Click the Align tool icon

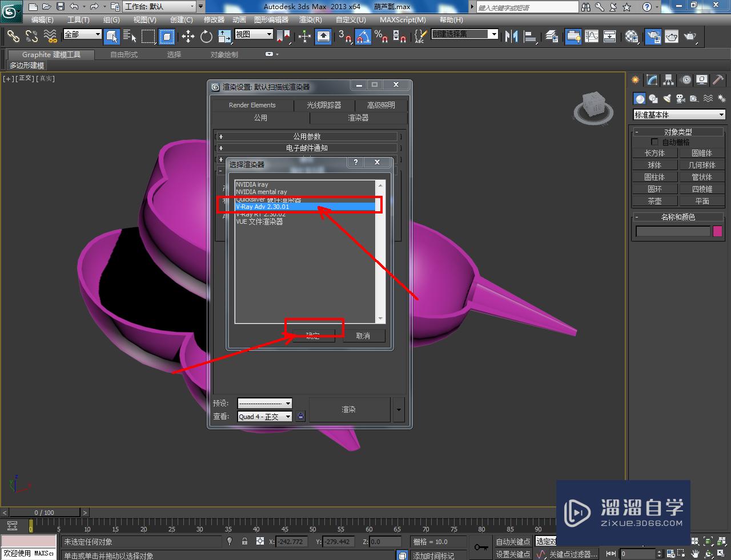(x=530, y=37)
